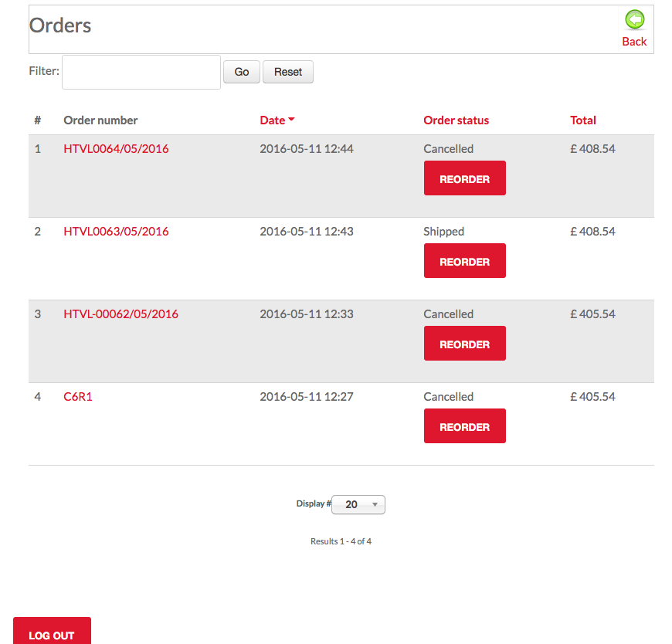Screen dimensions: 672x644
Task: Sort orders by Date column header
Action: click(273, 120)
